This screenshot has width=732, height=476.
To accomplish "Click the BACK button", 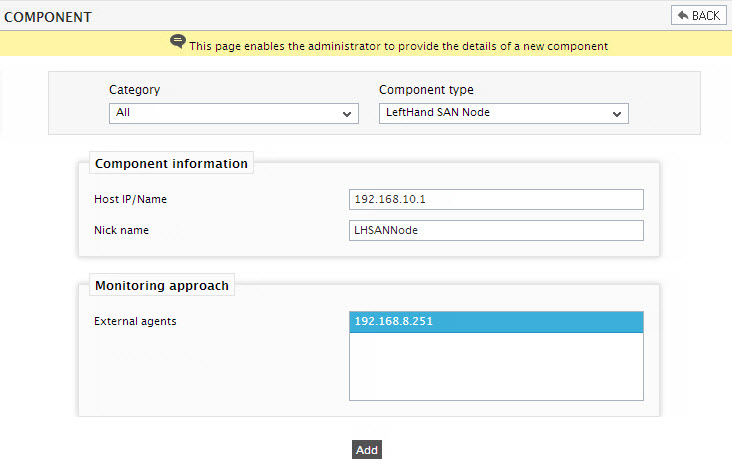I will 698,15.
